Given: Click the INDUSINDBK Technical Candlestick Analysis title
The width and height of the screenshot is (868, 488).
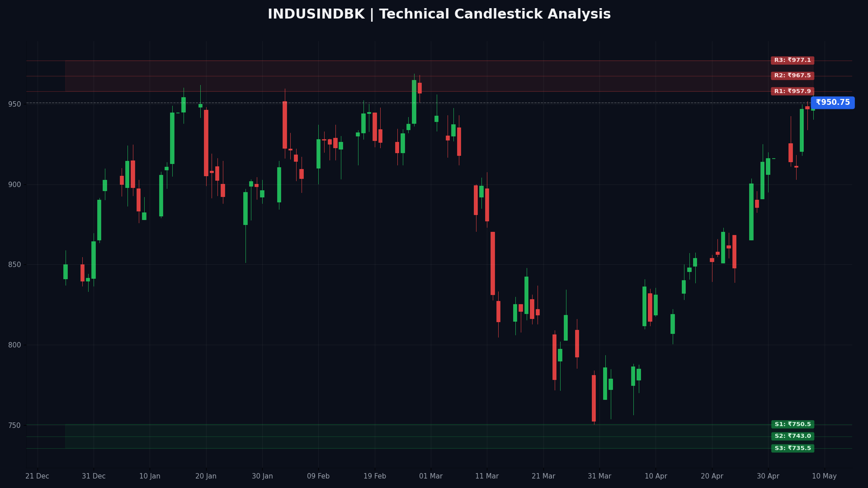Looking at the screenshot, I should pos(439,14).
